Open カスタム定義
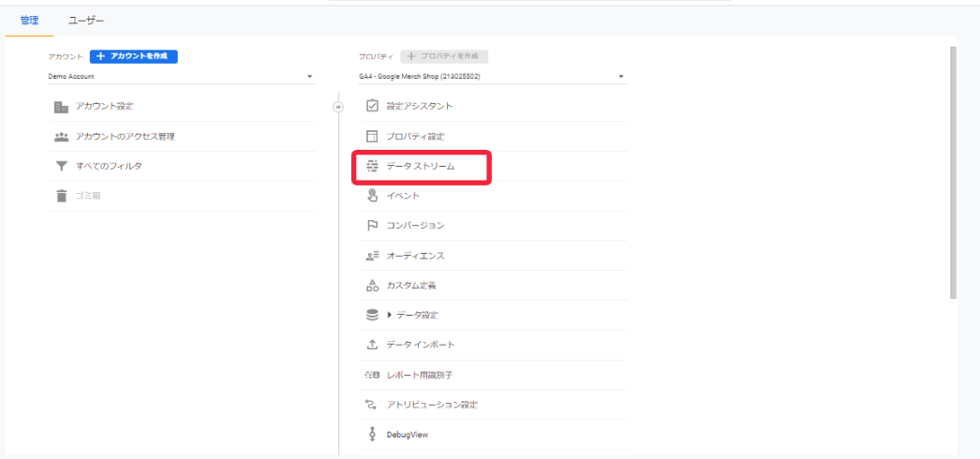980x459 pixels. pos(411,286)
